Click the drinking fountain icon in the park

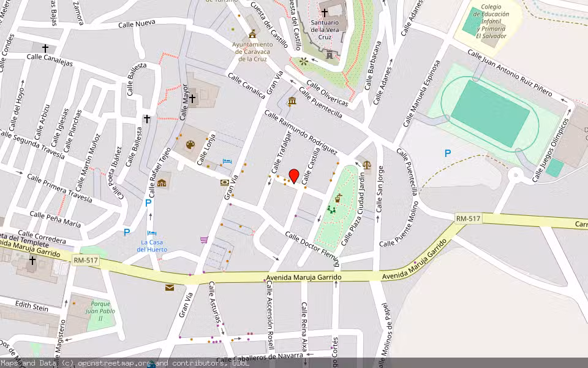(338, 198)
